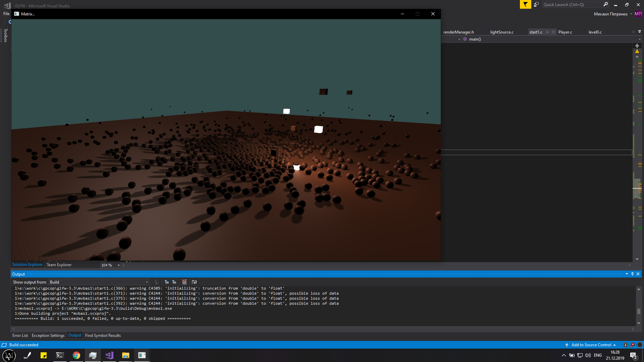
Task: Clear all text in Output pane
Action: (x=184, y=282)
